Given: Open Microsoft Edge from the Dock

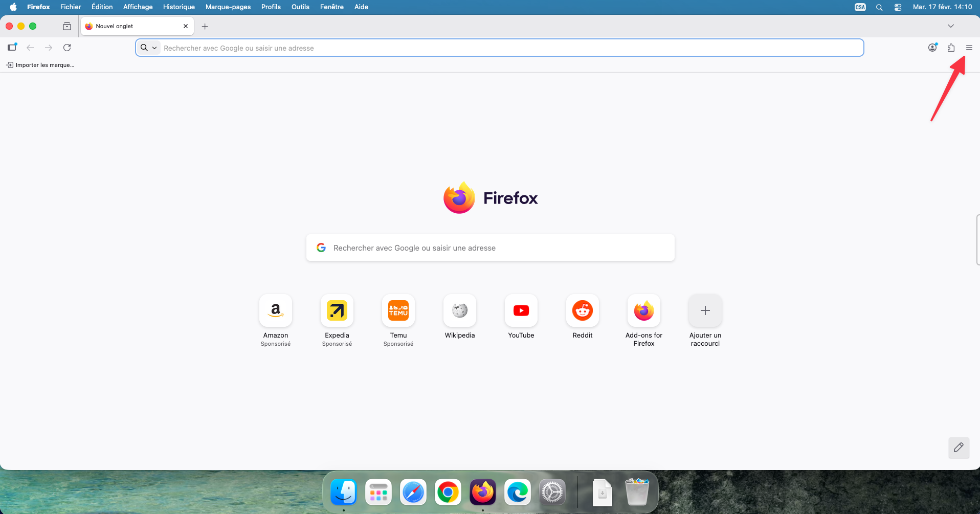Looking at the screenshot, I should [x=518, y=492].
